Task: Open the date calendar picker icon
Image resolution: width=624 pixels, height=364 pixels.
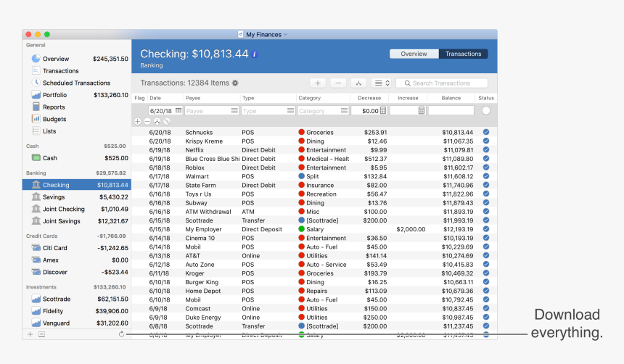Action: [x=178, y=111]
